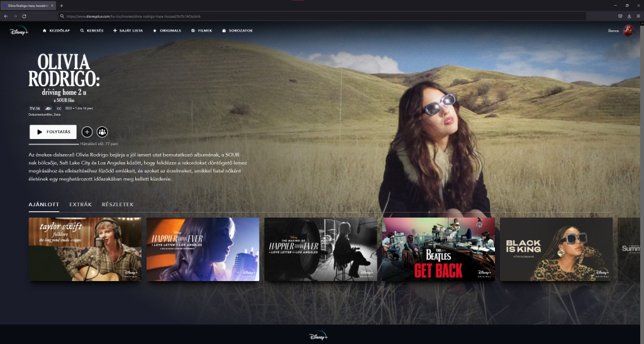The height and width of the screenshot is (344, 644).
Task: Close the Olivia Rodrigo browser tab
Action: [x=52, y=6]
